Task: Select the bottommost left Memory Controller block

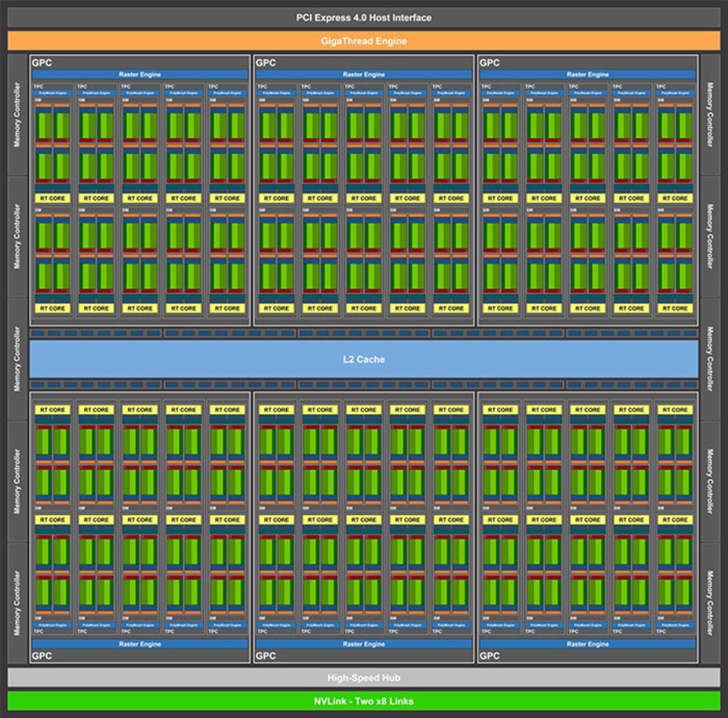Action: pos(17,603)
